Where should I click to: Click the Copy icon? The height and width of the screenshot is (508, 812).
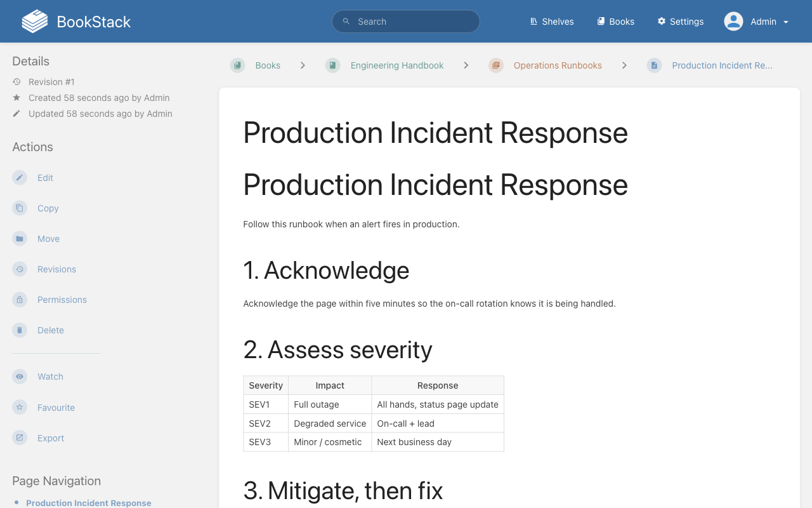tap(20, 208)
